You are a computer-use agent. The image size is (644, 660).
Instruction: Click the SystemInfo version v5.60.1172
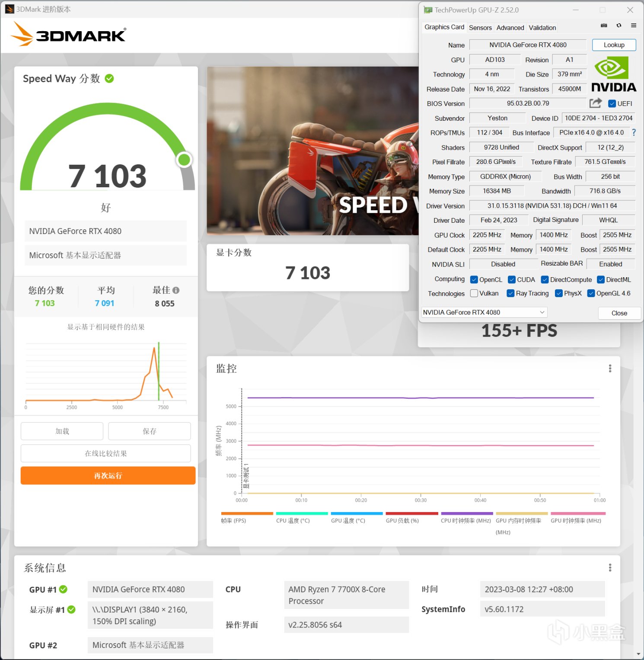pyautogui.click(x=542, y=609)
